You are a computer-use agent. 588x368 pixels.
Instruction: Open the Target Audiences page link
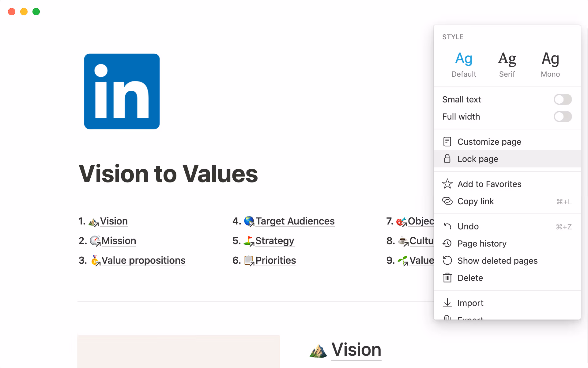click(295, 221)
